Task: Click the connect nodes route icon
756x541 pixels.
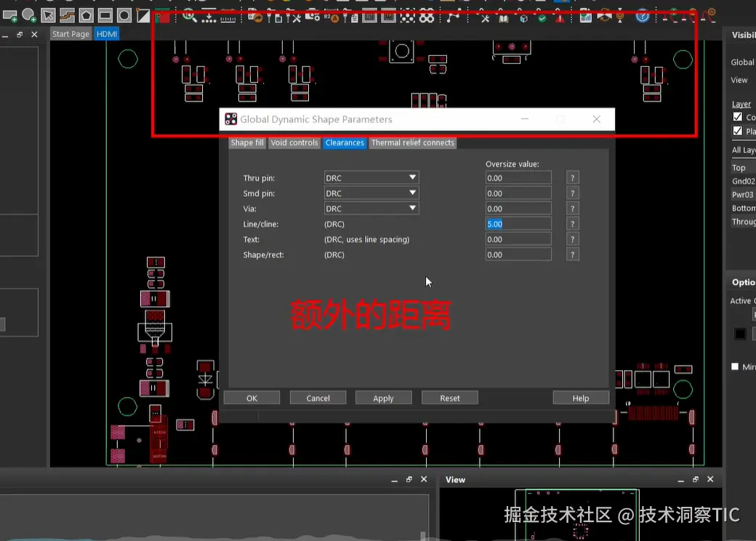Action: click(453, 17)
